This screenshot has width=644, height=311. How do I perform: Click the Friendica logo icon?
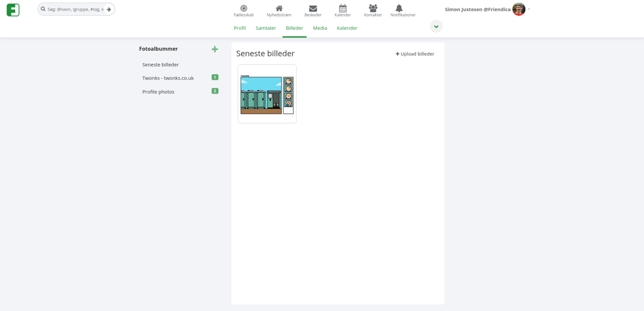pyautogui.click(x=13, y=10)
